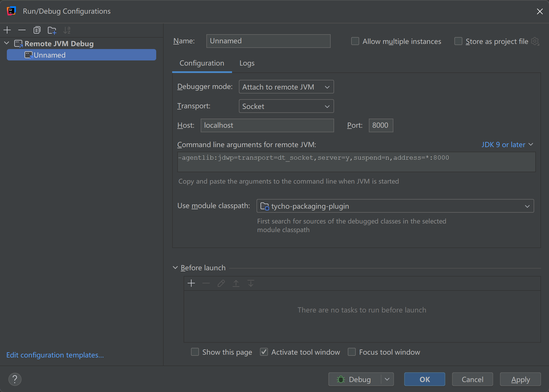The width and height of the screenshot is (549, 392).
Task: Click the Apply button
Action: click(x=520, y=379)
